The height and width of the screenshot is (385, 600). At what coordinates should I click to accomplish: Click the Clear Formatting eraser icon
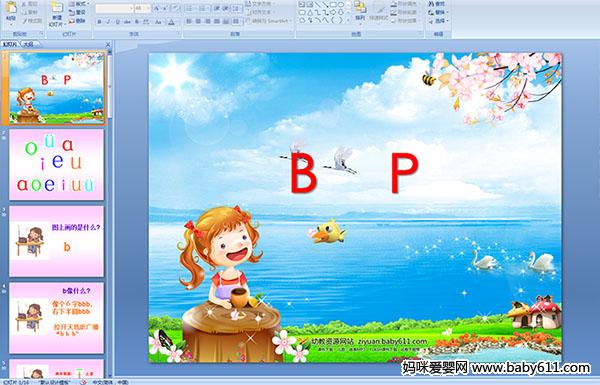[176, 8]
